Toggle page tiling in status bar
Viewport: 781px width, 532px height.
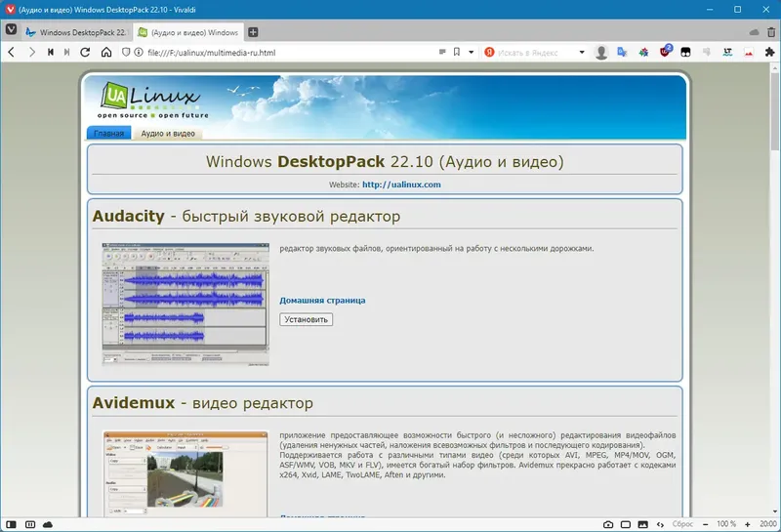626,524
